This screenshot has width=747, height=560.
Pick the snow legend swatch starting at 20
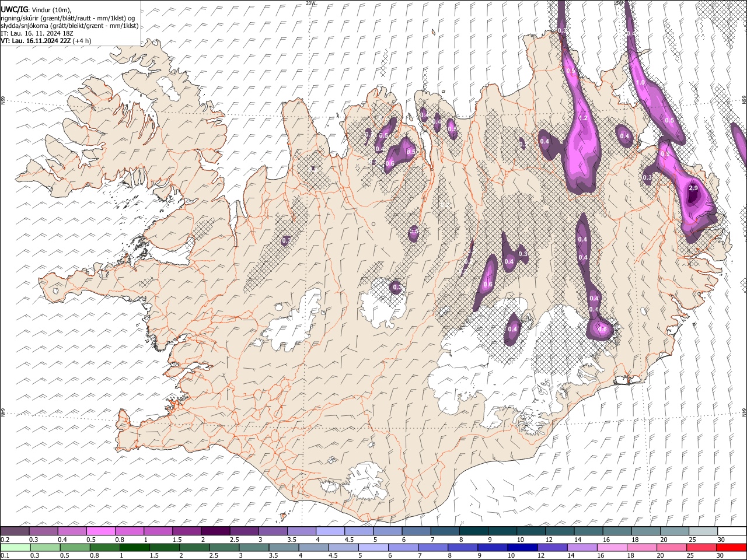[675, 531]
